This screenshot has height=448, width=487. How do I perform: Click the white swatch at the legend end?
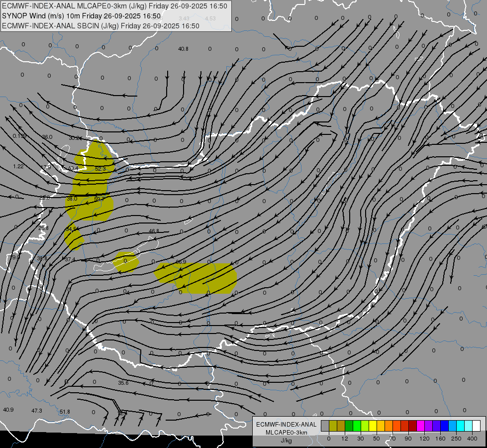(x=476, y=426)
